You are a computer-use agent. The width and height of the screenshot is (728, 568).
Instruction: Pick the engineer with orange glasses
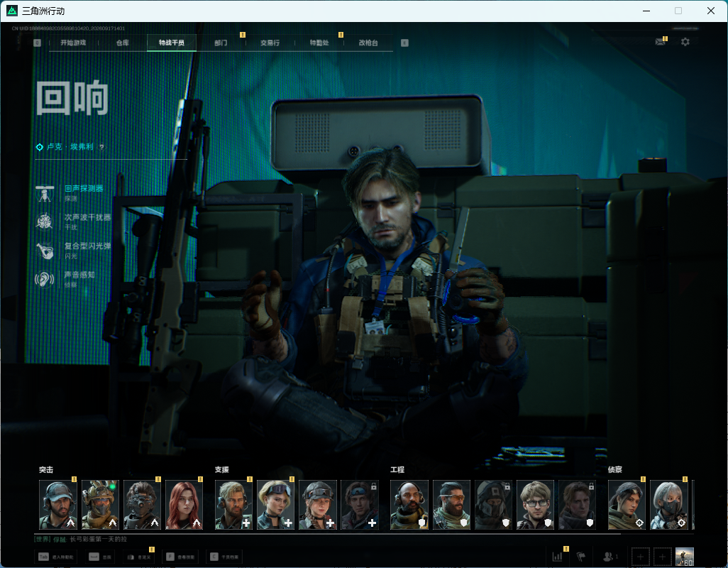pyautogui.click(x=451, y=505)
